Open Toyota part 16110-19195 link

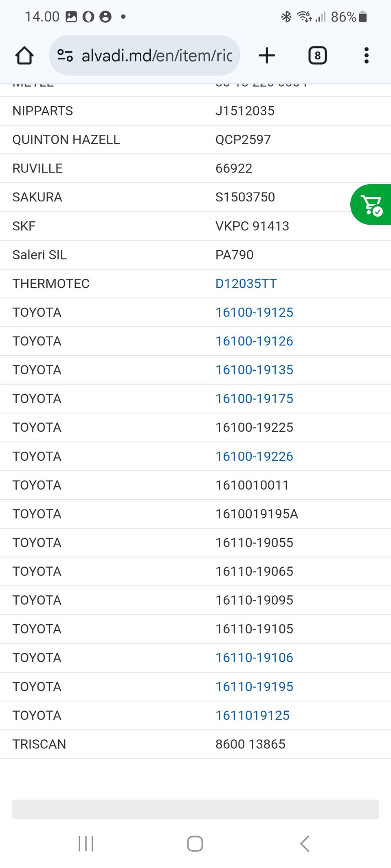[x=254, y=687]
